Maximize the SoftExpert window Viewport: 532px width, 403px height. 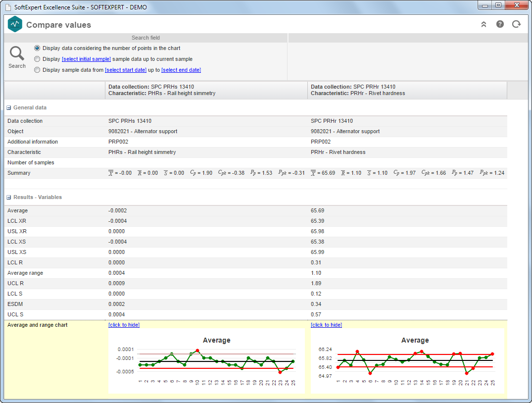[498, 5]
